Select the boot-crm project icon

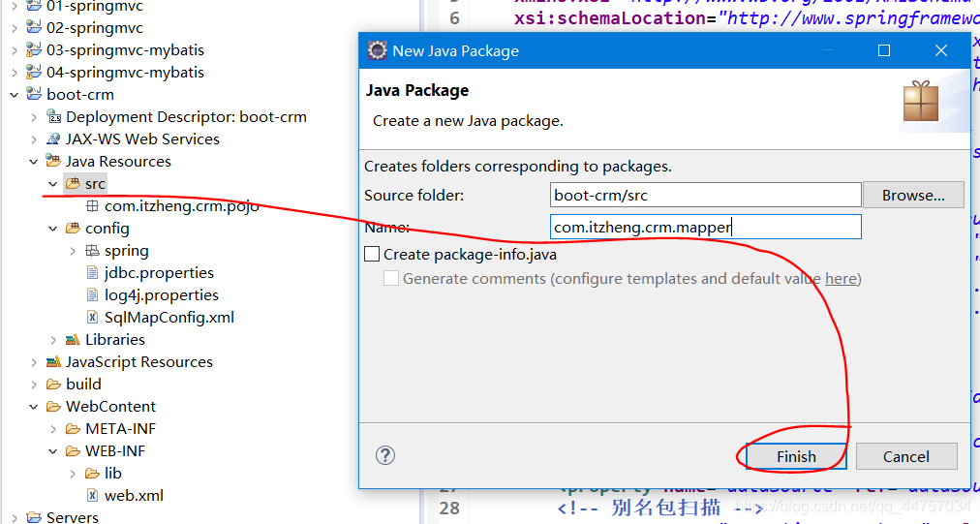point(34,94)
